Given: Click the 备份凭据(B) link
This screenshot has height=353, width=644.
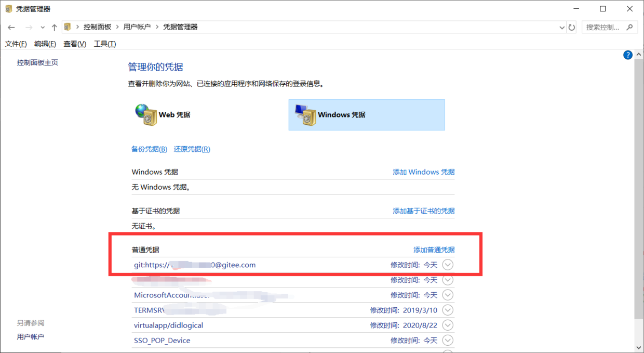Looking at the screenshot, I should pyautogui.click(x=150, y=149).
